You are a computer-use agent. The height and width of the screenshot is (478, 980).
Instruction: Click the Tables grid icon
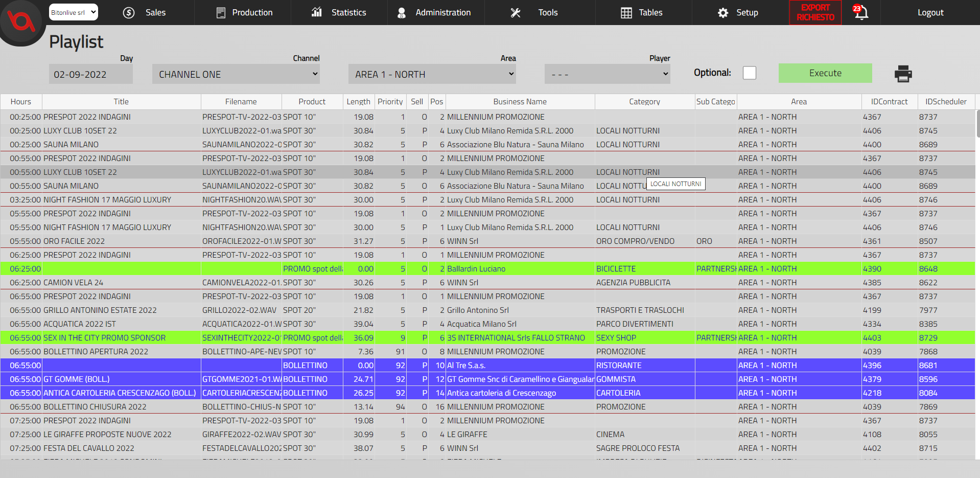click(626, 13)
